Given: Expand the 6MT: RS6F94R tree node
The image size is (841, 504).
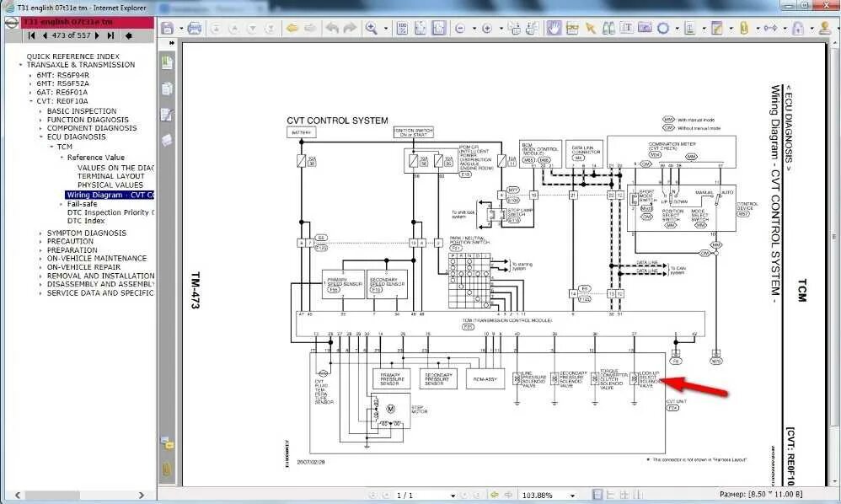Looking at the screenshot, I should [x=29, y=74].
